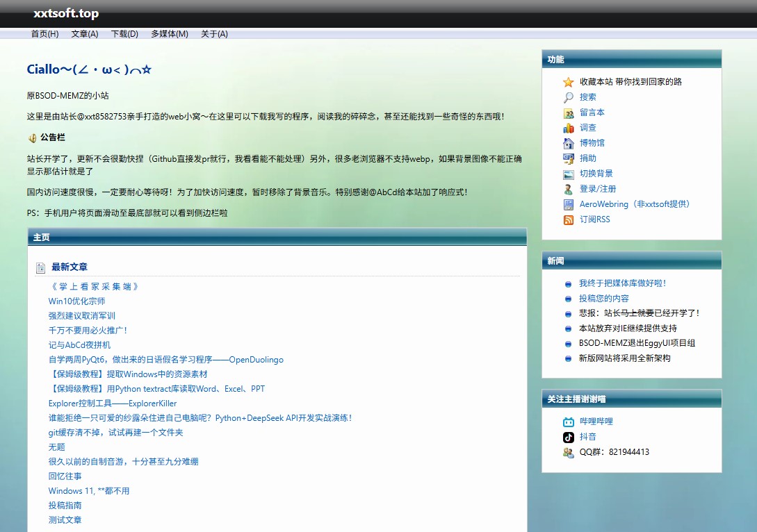This screenshot has height=532, width=757.
Task: Open the 登录/注册 link
Action: [598, 189]
